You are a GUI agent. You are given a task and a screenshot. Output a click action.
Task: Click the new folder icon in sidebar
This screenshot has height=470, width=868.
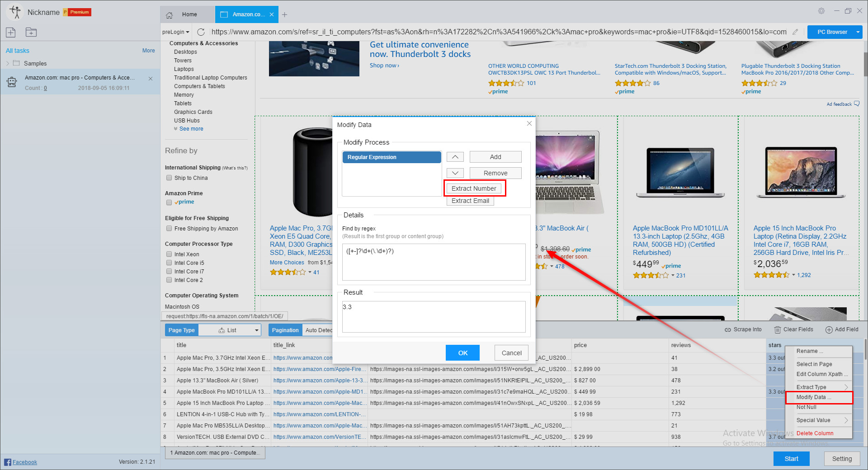pyautogui.click(x=31, y=32)
